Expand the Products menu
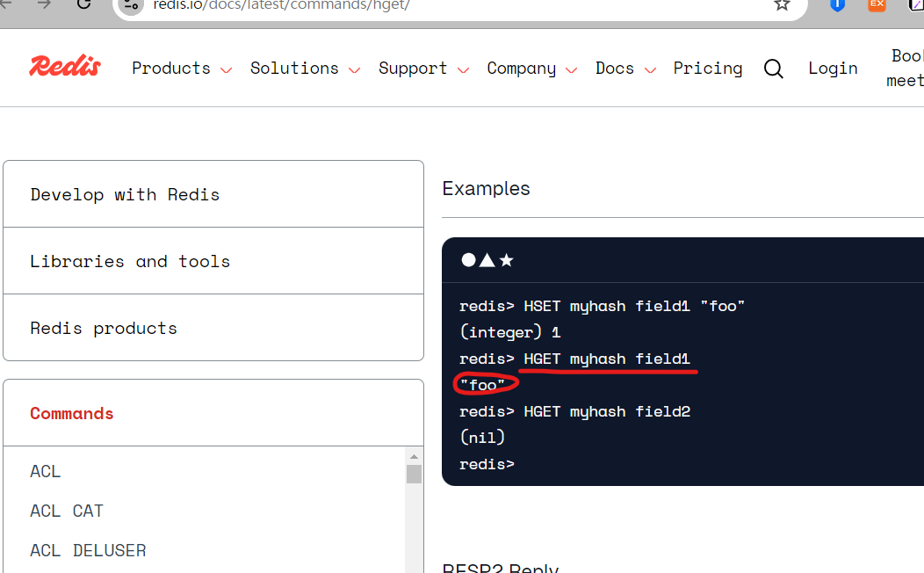This screenshot has width=924, height=573. 182,69
